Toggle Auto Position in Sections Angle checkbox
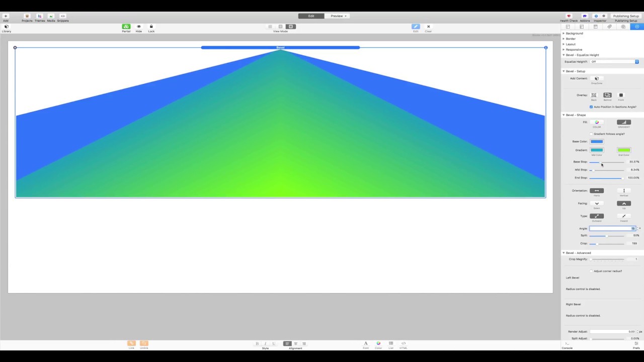The image size is (644, 362). click(591, 107)
